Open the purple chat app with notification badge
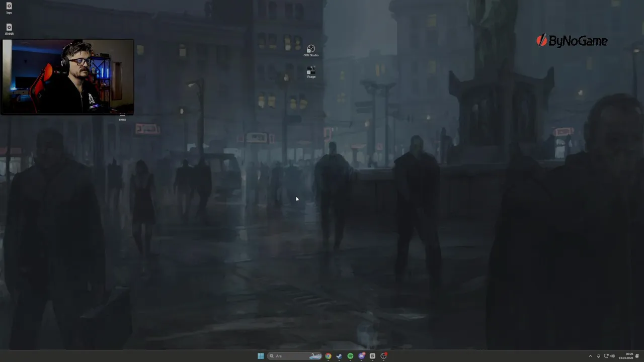The height and width of the screenshot is (362, 644). pyautogui.click(x=362, y=356)
